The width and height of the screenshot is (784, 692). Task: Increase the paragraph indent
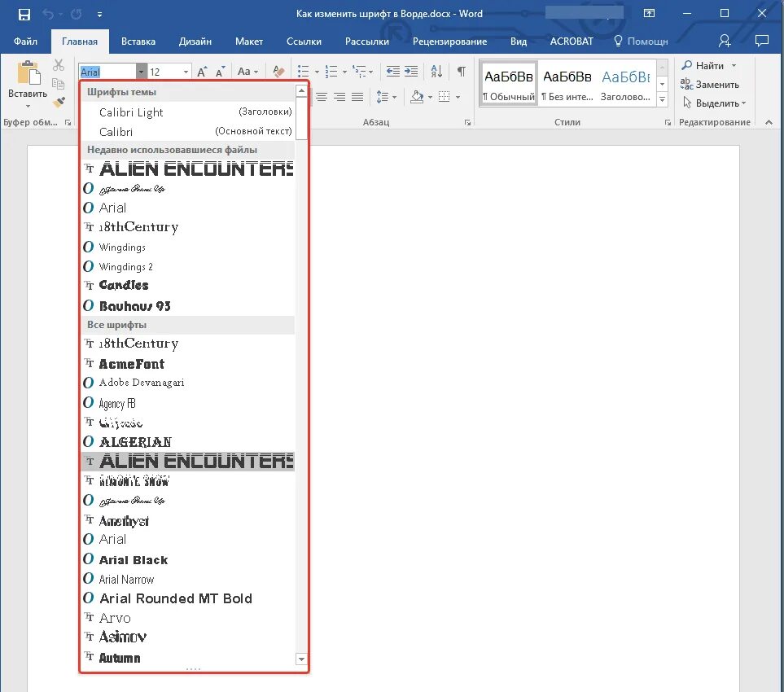point(411,72)
